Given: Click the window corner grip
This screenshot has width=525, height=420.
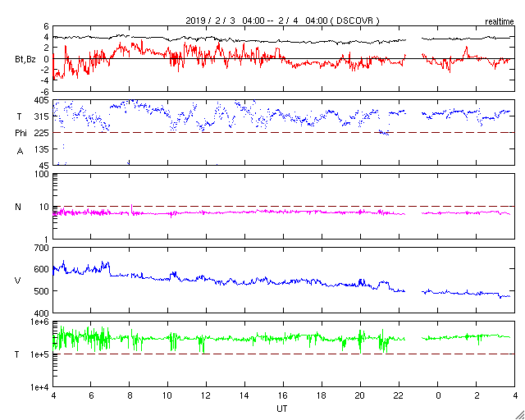Looking at the screenshot, I should 519,414.
